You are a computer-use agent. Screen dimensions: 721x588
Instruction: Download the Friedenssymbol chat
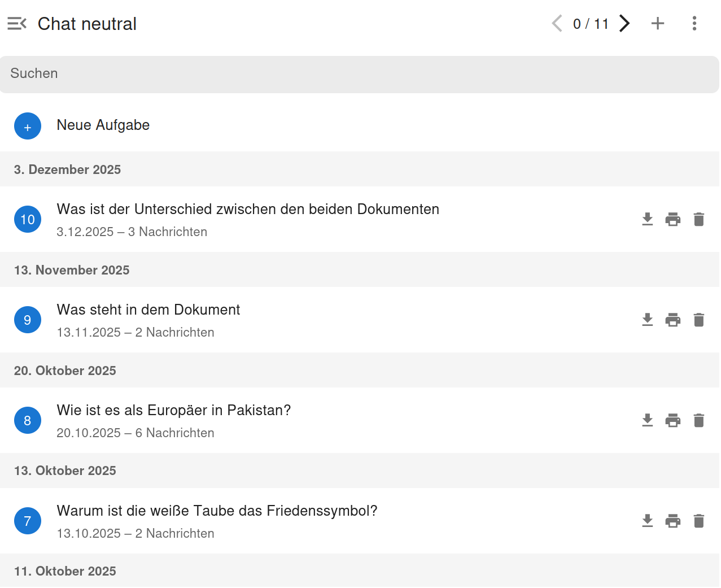click(x=647, y=521)
